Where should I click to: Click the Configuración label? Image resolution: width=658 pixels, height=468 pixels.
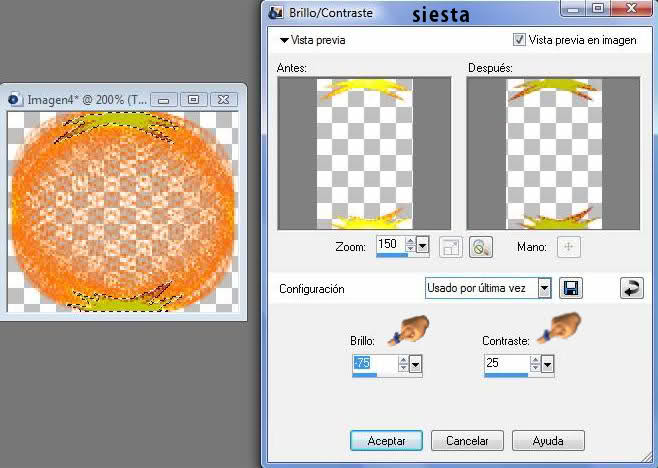tap(312, 289)
